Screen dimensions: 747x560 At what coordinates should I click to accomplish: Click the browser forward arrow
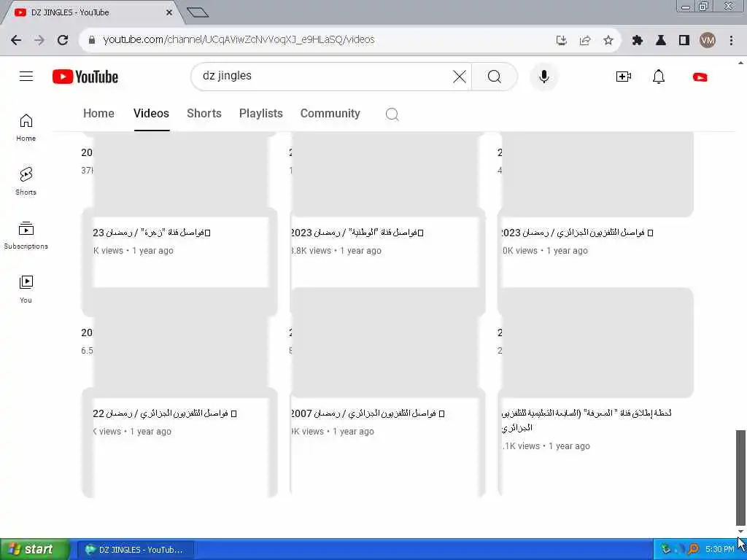(39, 40)
